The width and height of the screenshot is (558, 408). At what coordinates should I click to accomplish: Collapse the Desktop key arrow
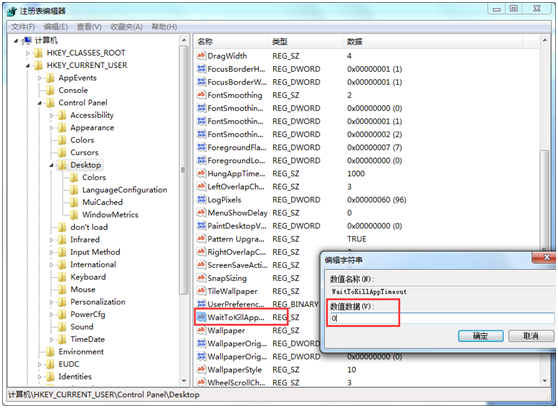(51, 166)
